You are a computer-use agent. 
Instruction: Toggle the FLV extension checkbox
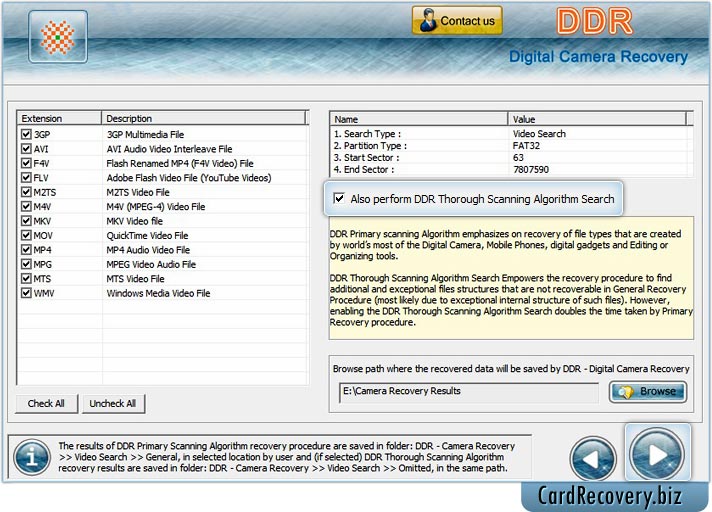click(26, 177)
